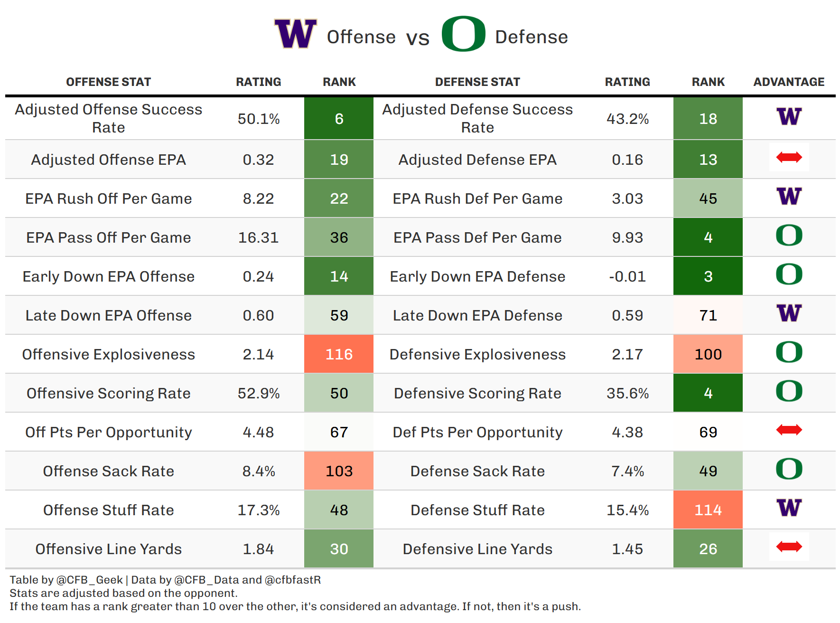Viewport: 840px width, 623px height.
Task: Click the ADVANTAGE column header
Action: click(789, 82)
